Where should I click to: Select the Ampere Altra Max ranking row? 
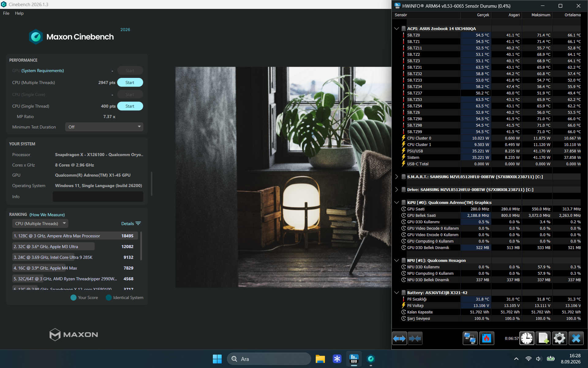pos(75,236)
